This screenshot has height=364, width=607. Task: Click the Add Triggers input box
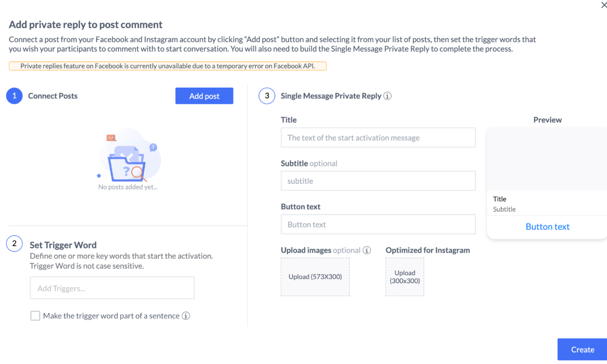coord(112,288)
